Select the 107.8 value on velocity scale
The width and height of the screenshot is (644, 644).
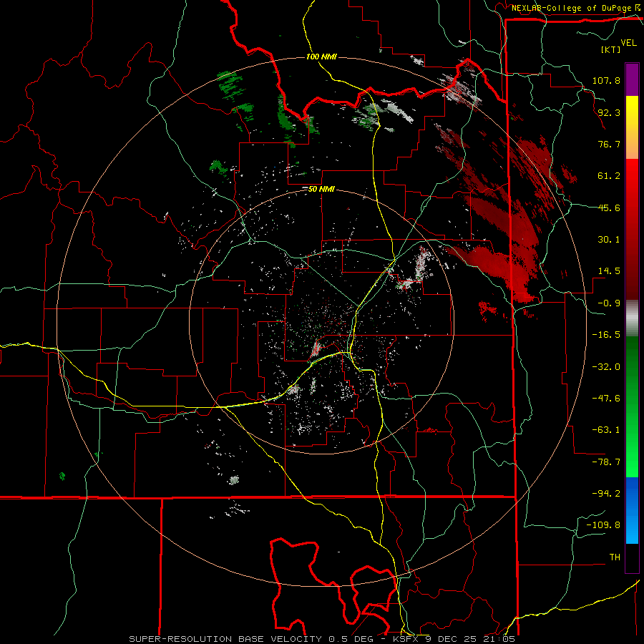tap(606, 80)
